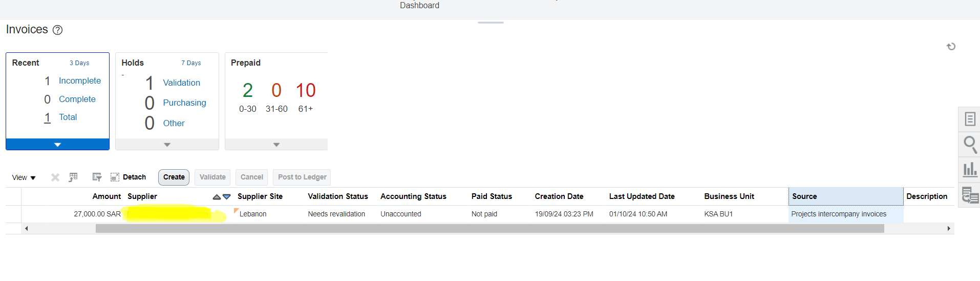Click the Paid Status column header

(492, 196)
